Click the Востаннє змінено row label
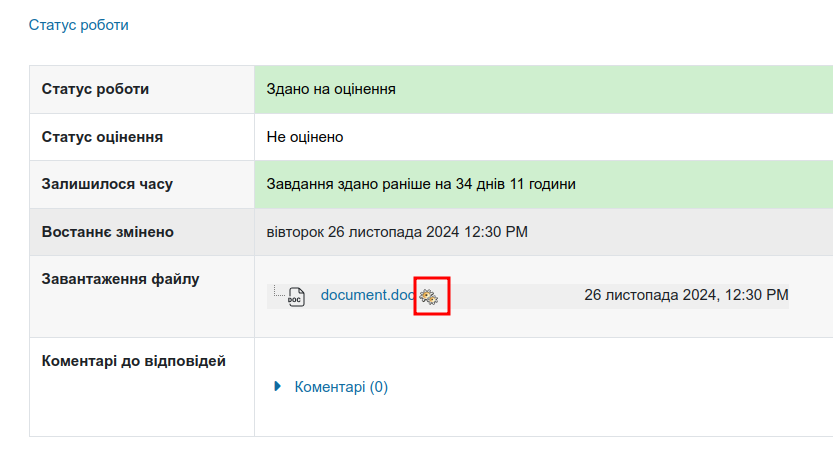Screen dimensions: 833x451 tap(108, 232)
